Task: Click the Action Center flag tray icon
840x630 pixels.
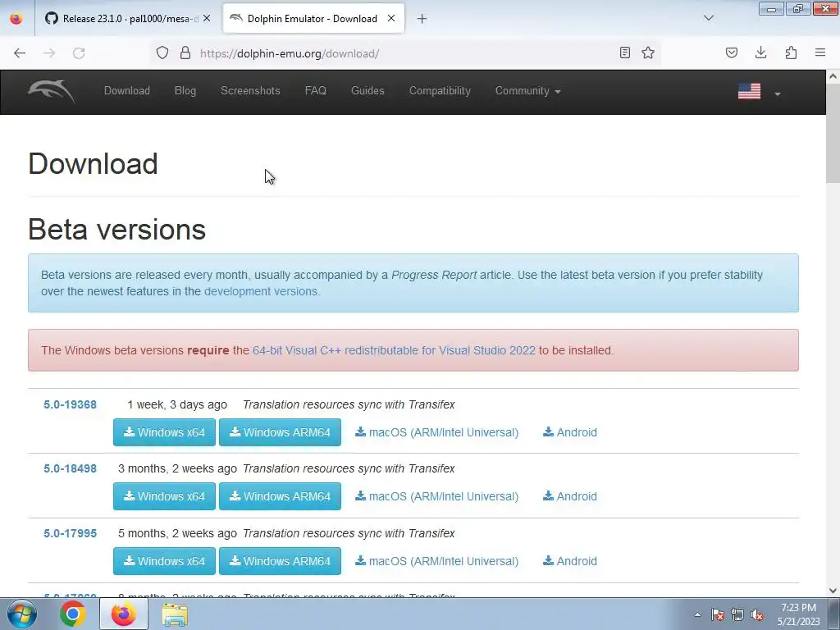Action: pyautogui.click(x=717, y=615)
